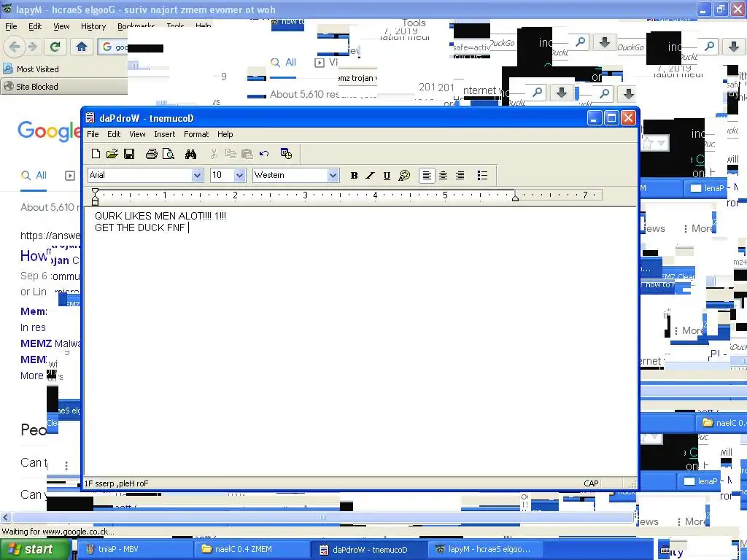
Task: Open the font color palette icon
Action: pos(404,175)
